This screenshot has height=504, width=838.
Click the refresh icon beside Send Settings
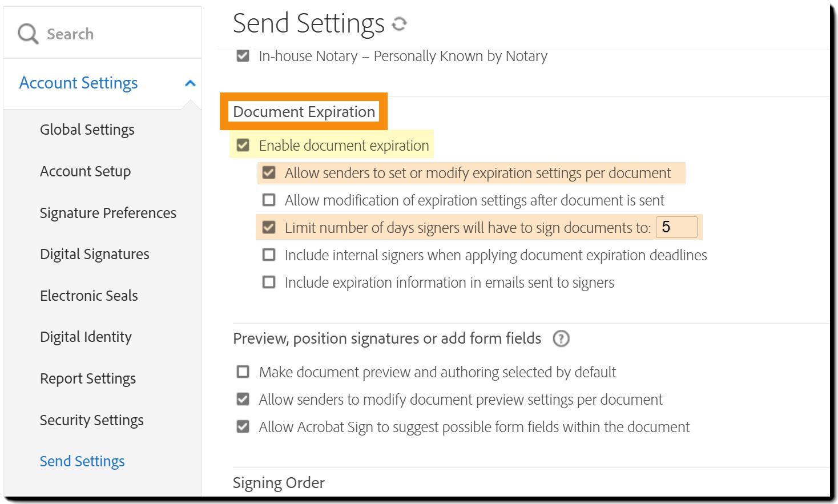click(x=399, y=24)
